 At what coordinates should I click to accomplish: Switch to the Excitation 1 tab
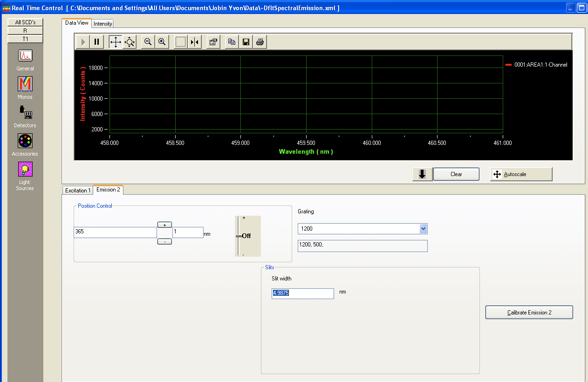click(78, 190)
